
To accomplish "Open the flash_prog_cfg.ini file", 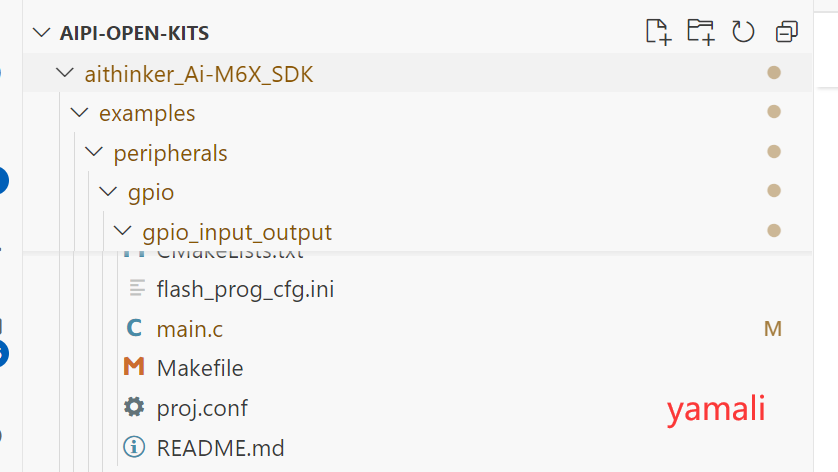I will coord(245,289).
